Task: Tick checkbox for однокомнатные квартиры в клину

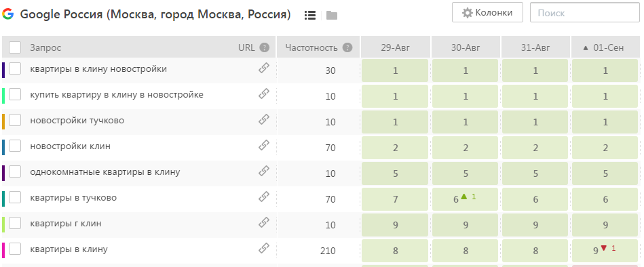Action: point(15,172)
